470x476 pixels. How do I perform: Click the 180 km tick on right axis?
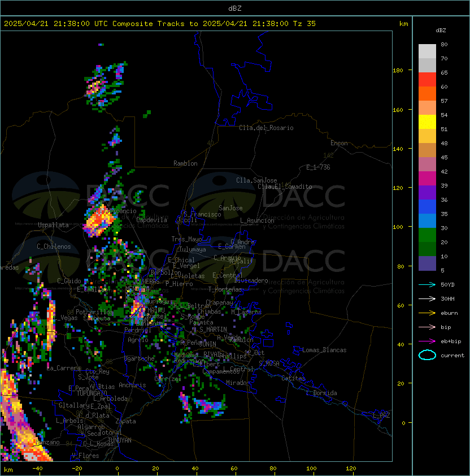398,71
